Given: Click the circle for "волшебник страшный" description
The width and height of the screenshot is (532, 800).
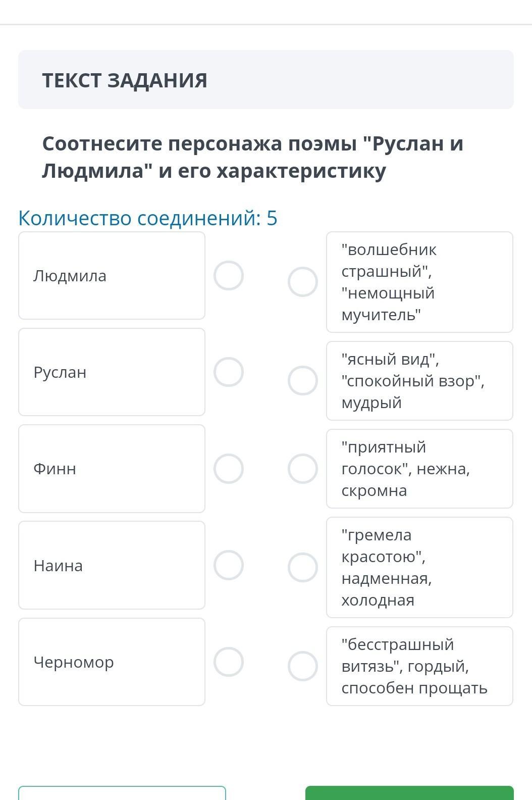Looking at the screenshot, I should tap(303, 282).
